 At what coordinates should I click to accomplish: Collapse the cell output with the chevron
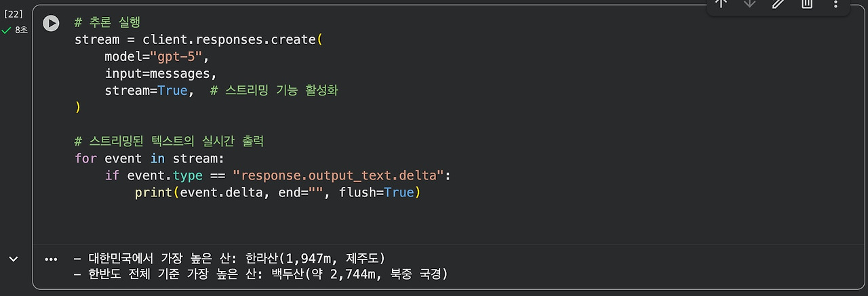click(12, 259)
